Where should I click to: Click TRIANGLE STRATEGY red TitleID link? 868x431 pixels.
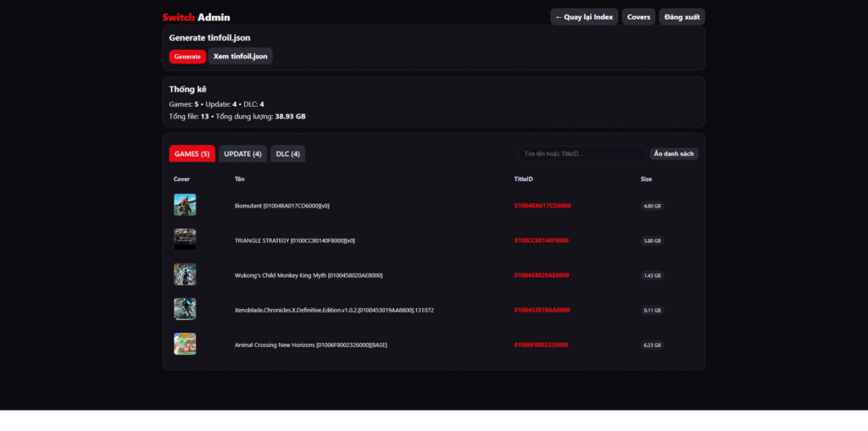tap(542, 240)
